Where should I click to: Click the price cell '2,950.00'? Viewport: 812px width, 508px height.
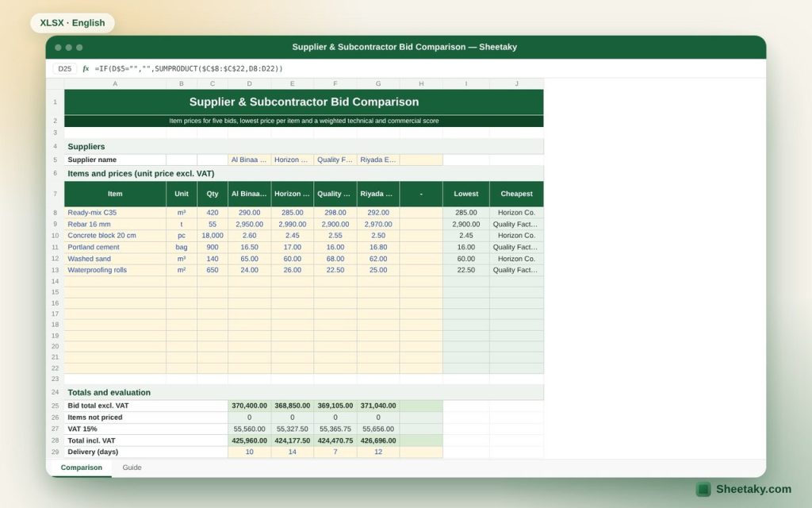(x=249, y=224)
